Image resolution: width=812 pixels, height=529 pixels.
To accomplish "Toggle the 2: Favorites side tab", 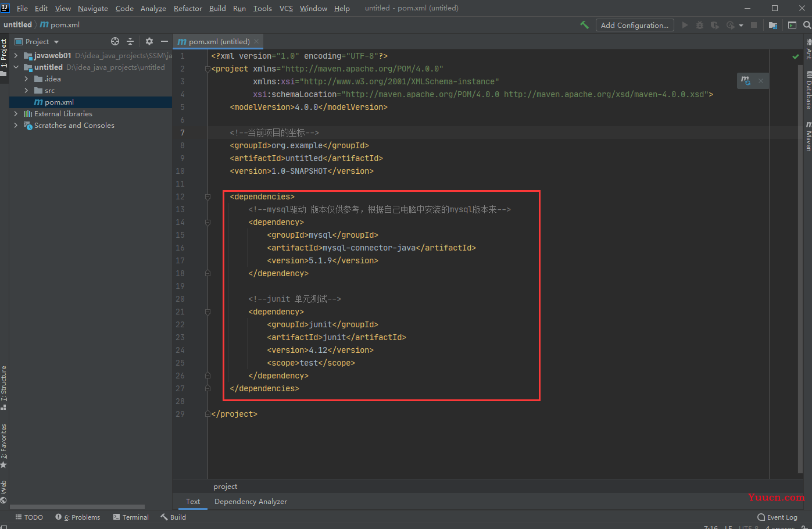I will click(4, 445).
